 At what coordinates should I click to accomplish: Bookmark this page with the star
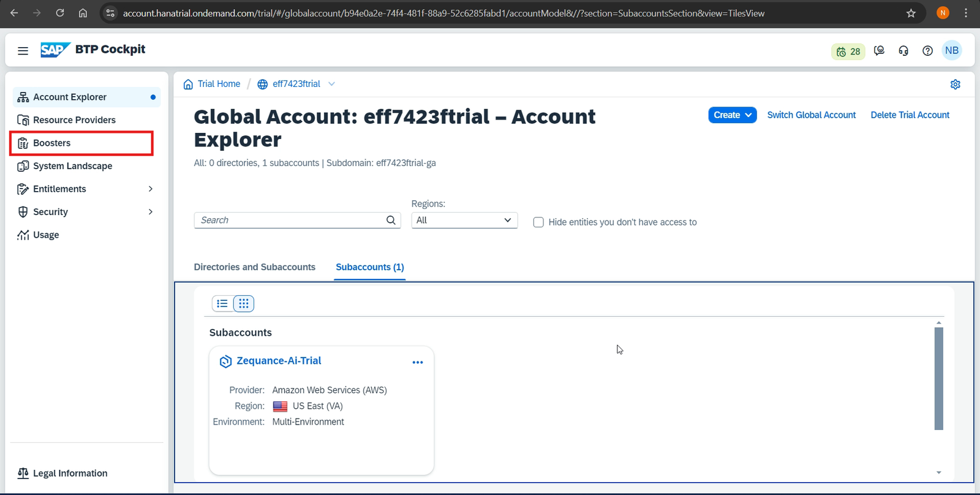pos(911,13)
